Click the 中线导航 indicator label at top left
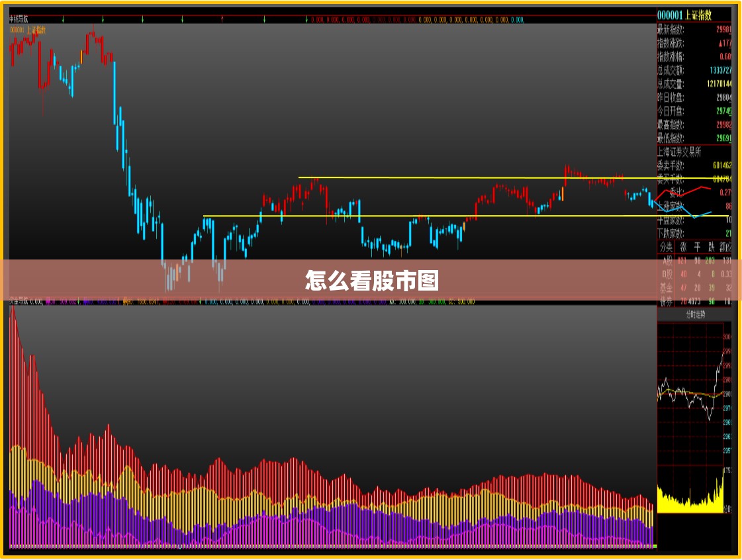 pyautogui.click(x=19, y=19)
